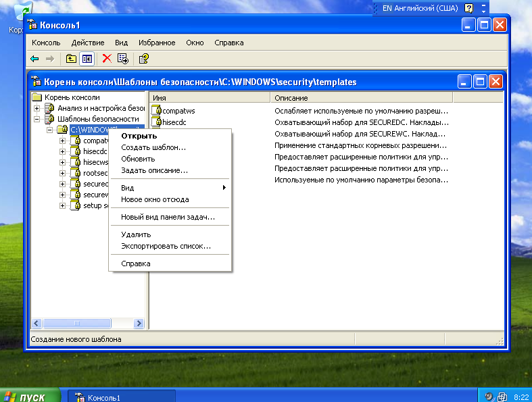This screenshot has width=532, height=402.
Task: Click icon beside Анализ и настройка безопасности
Action: pyautogui.click(x=49, y=108)
